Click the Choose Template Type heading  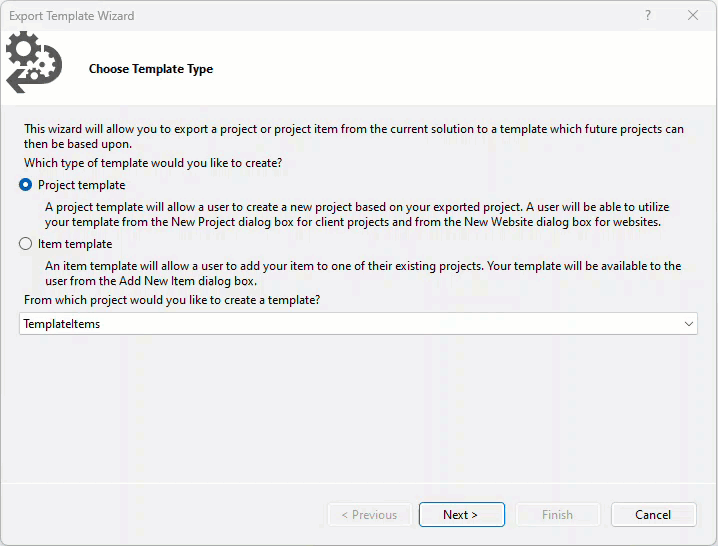[x=151, y=69]
